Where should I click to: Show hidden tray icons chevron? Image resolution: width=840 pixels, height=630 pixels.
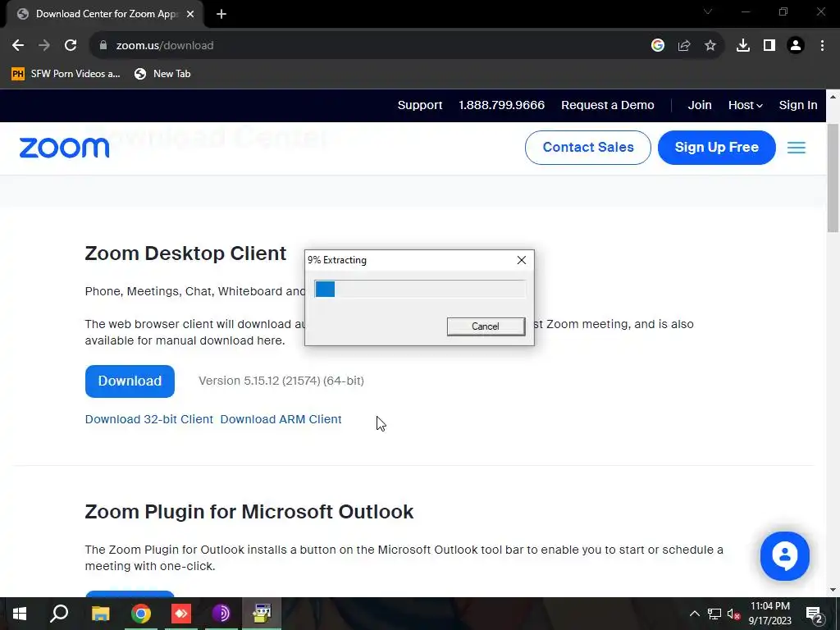coord(694,614)
